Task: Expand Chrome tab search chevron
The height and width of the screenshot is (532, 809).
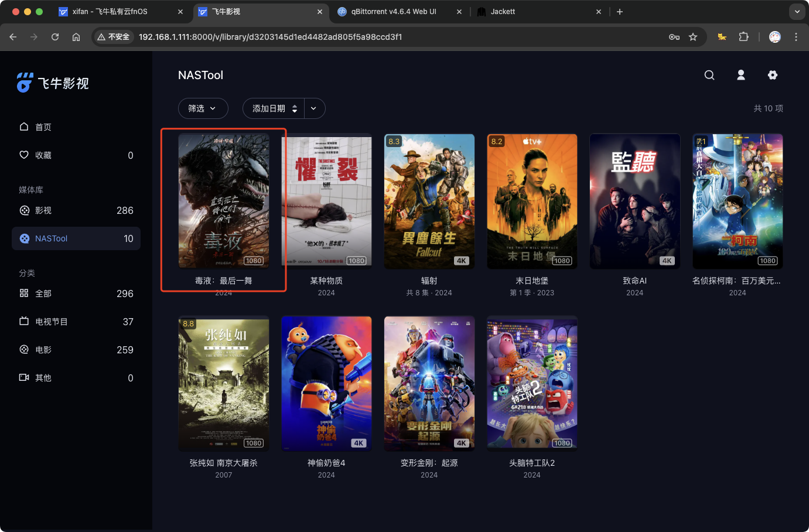Action: [797, 12]
